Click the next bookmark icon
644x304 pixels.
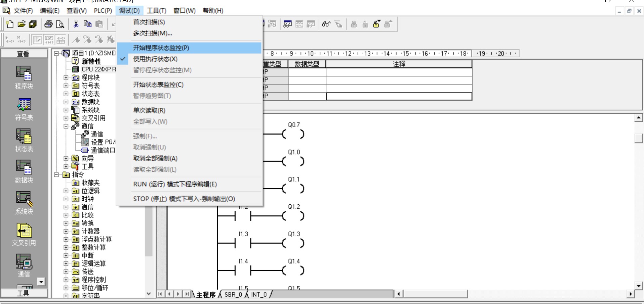click(87, 40)
